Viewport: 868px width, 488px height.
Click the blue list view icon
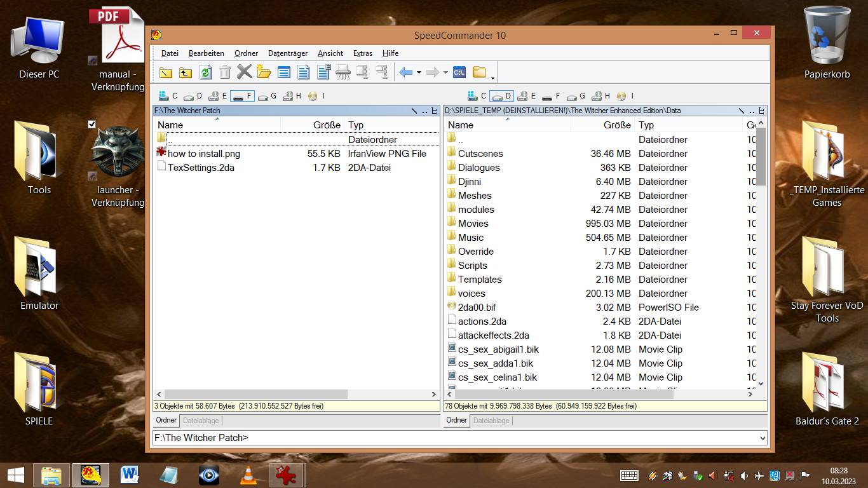[284, 72]
